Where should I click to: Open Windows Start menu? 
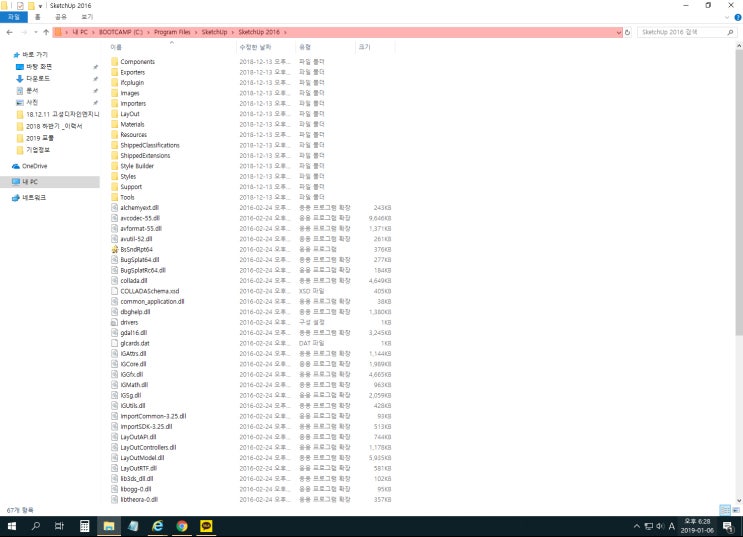(x=12, y=526)
